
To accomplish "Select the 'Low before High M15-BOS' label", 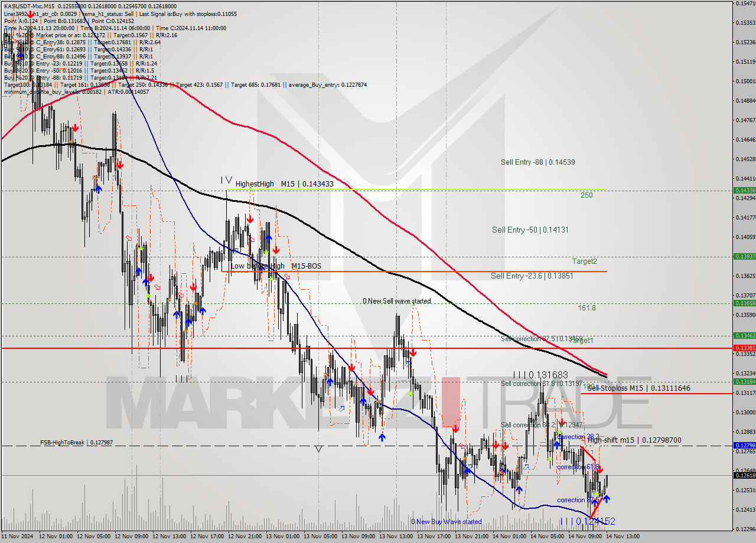I will [276, 266].
